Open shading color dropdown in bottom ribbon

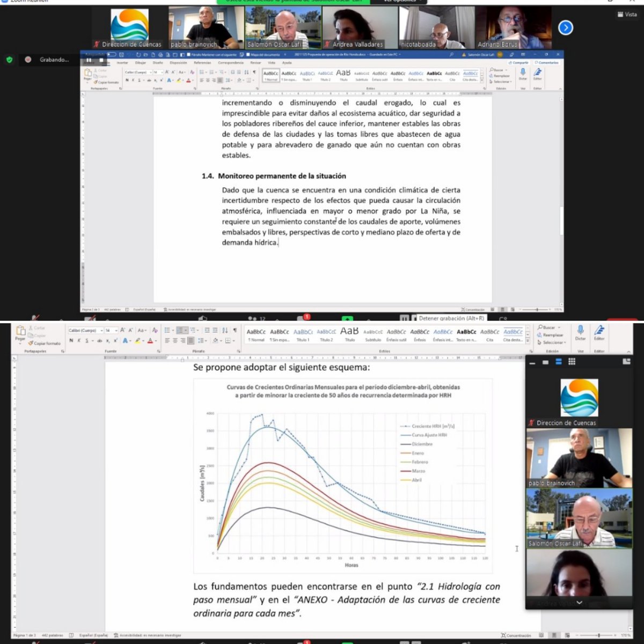pyautogui.click(x=221, y=341)
